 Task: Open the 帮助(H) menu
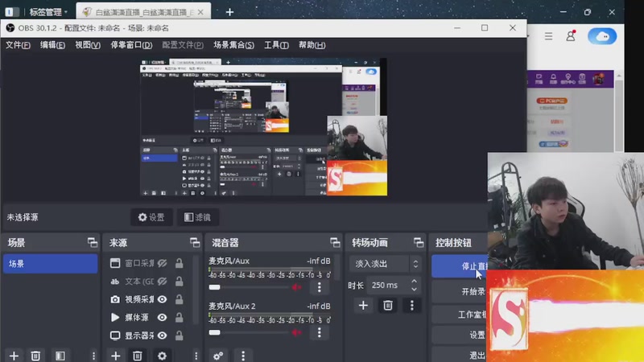(x=312, y=45)
